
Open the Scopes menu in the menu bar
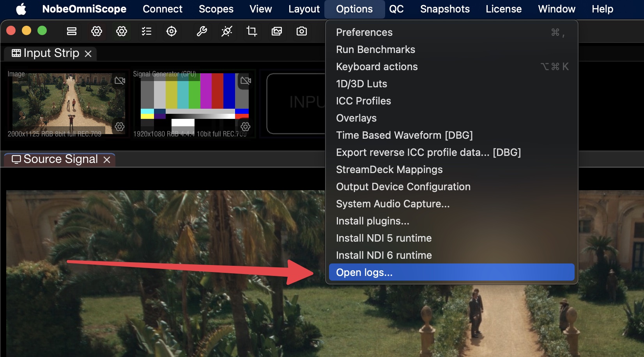216,9
